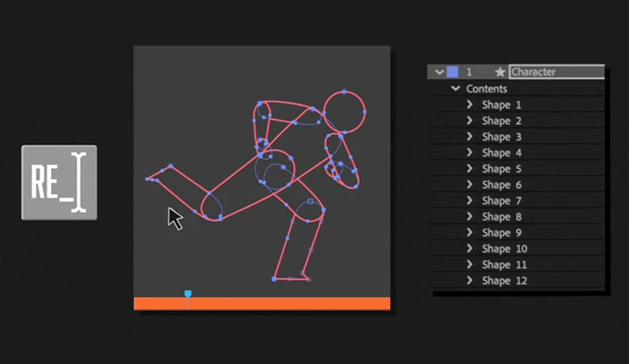The height and width of the screenshot is (364, 629).
Task: Expand Shape 1 in Contents
Action: coord(469,105)
